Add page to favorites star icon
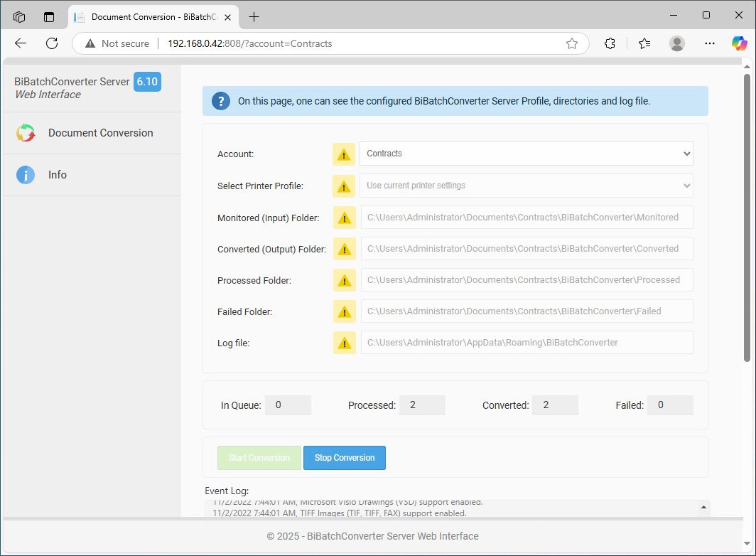Viewport: 756px width, 556px height. 572,43
